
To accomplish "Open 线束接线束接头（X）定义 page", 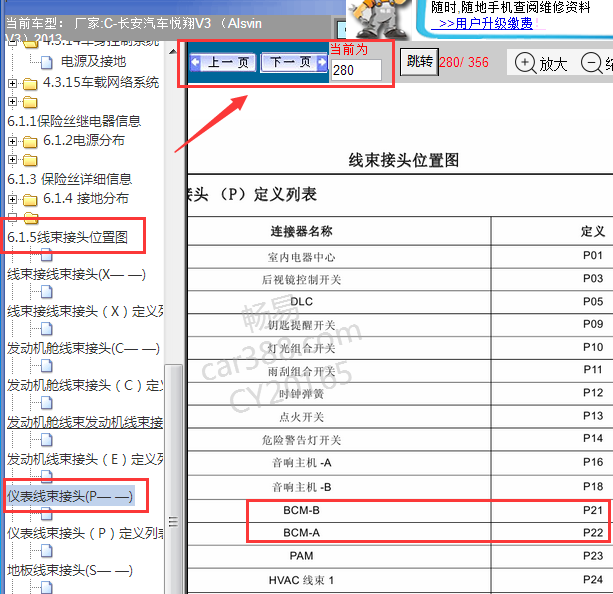I will [x=85, y=311].
